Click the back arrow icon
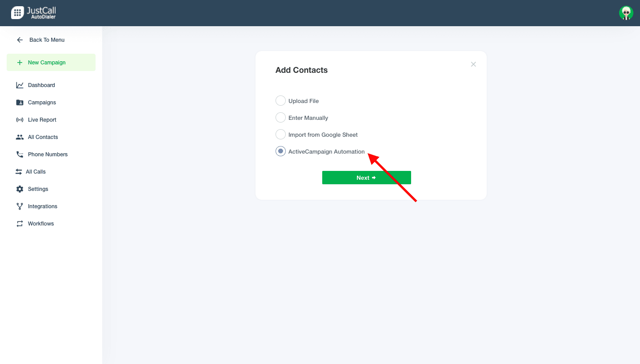 click(x=20, y=40)
